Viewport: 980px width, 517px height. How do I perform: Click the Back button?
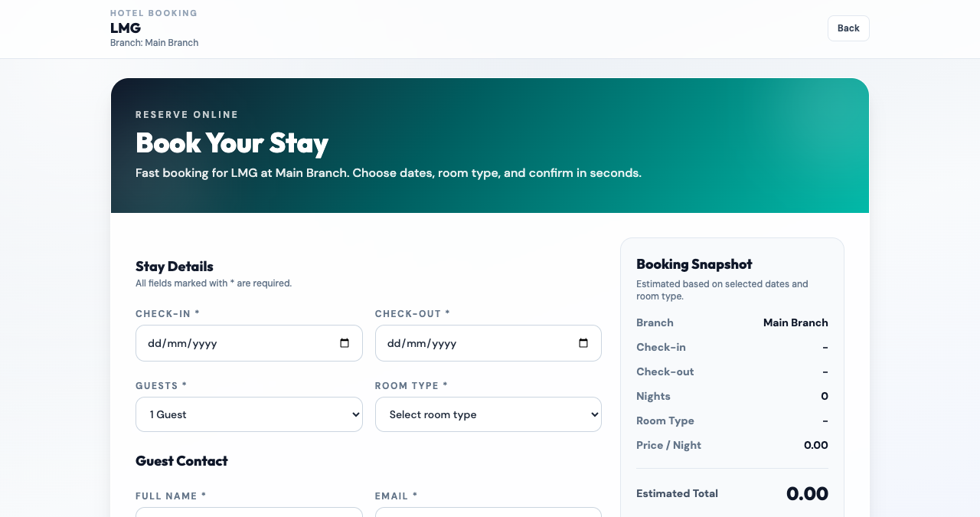[848, 28]
